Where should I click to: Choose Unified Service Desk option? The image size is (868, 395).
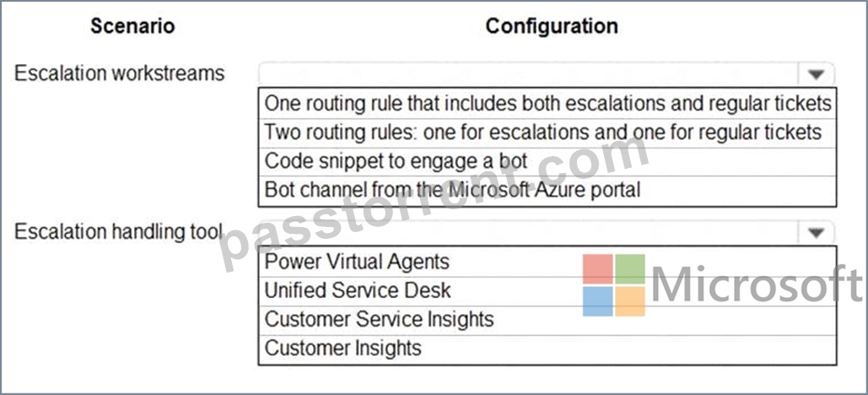tap(547, 291)
